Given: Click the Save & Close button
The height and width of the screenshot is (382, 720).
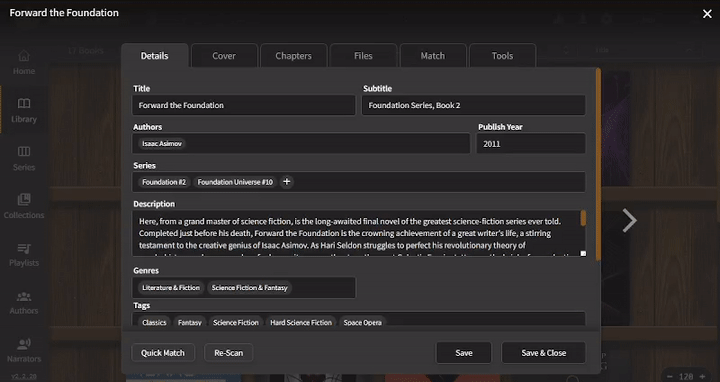Looking at the screenshot, I should [544, 353].
